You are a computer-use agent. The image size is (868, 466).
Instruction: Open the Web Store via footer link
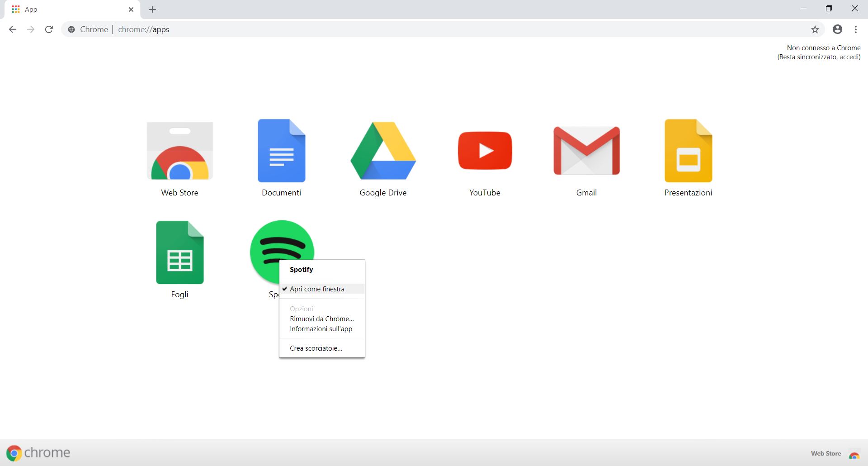(x=826, y=453)
